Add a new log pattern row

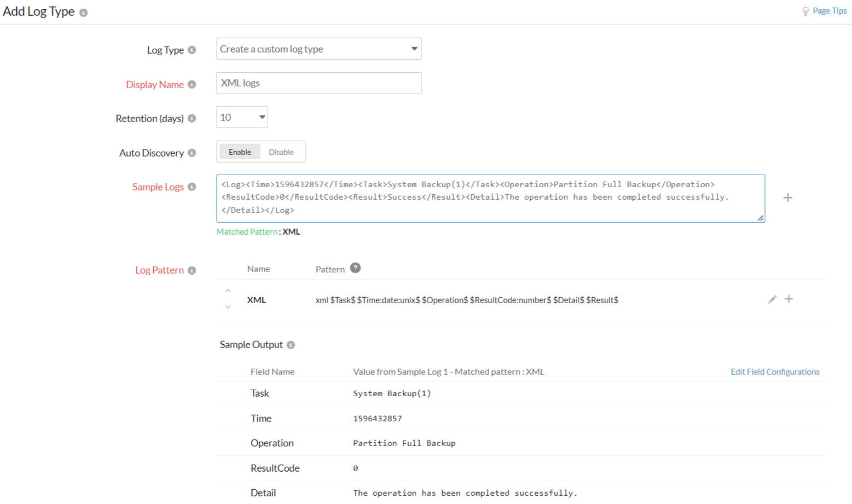coord(789,299)
